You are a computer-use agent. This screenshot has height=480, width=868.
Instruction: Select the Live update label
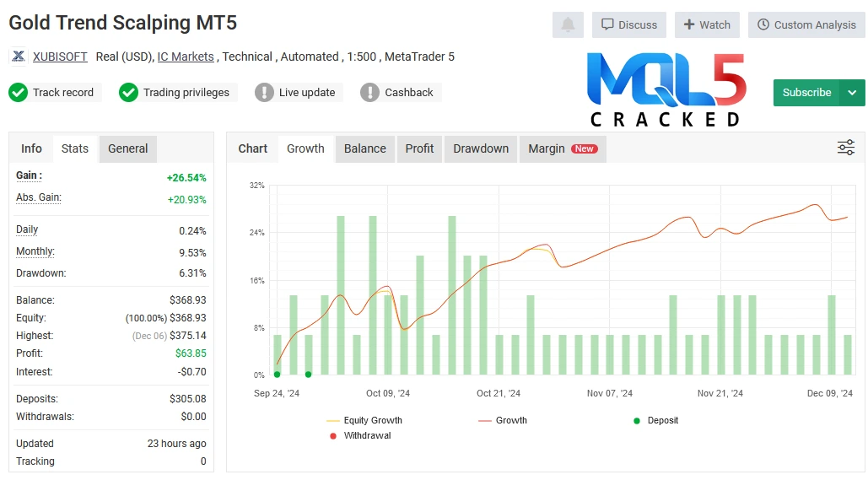pyautogui.click(x=307, y=93)
